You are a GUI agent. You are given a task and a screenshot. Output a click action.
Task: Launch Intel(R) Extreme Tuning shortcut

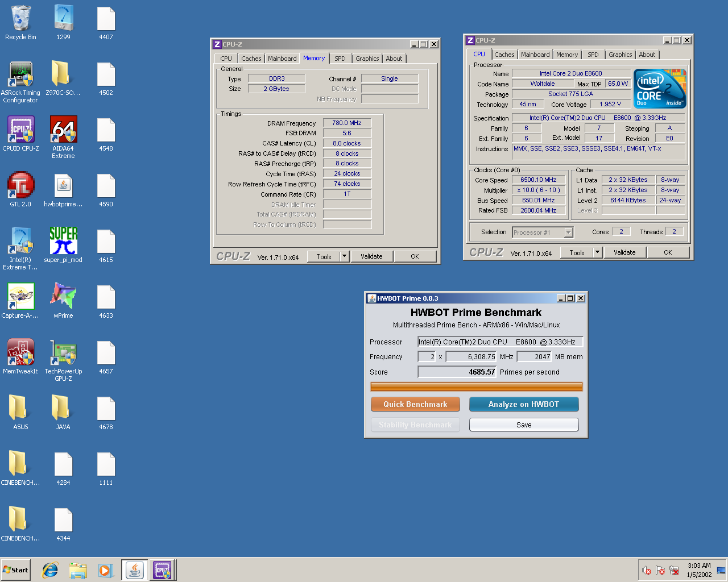20,249
